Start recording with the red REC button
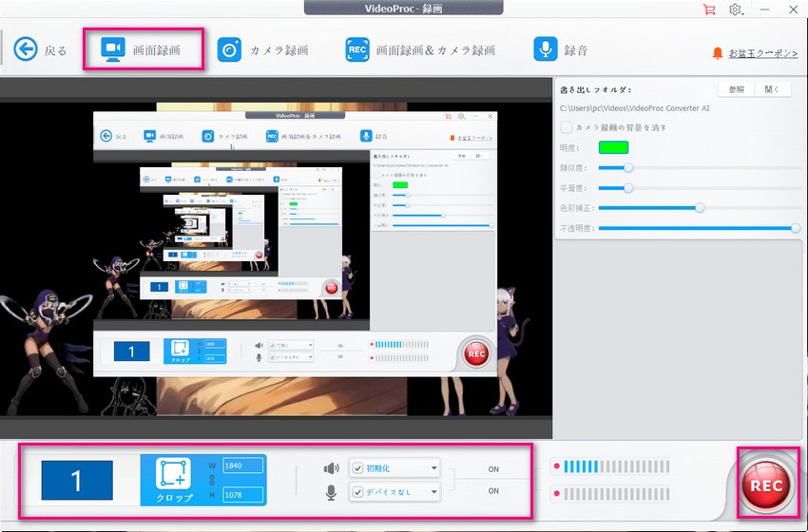The width and height of the screenshot is (808, 532). click(766, 485)
